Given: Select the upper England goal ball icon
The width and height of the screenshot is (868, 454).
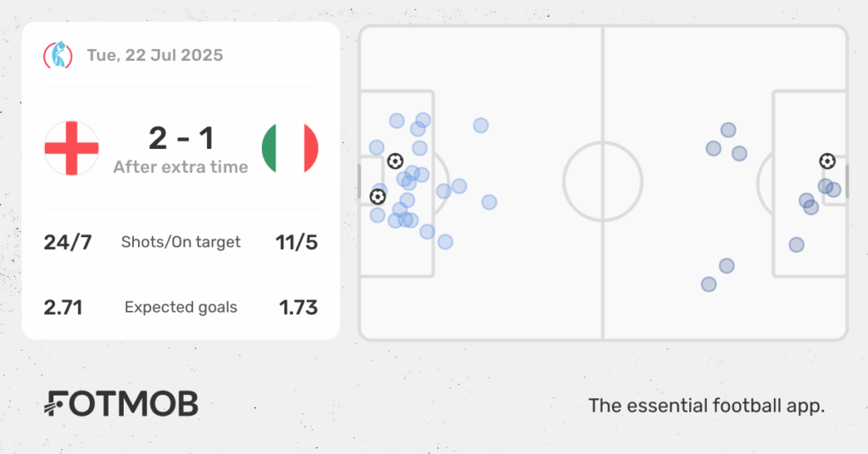Looking at the screenshot, I should pyautogui.click(x=395, y=161).
